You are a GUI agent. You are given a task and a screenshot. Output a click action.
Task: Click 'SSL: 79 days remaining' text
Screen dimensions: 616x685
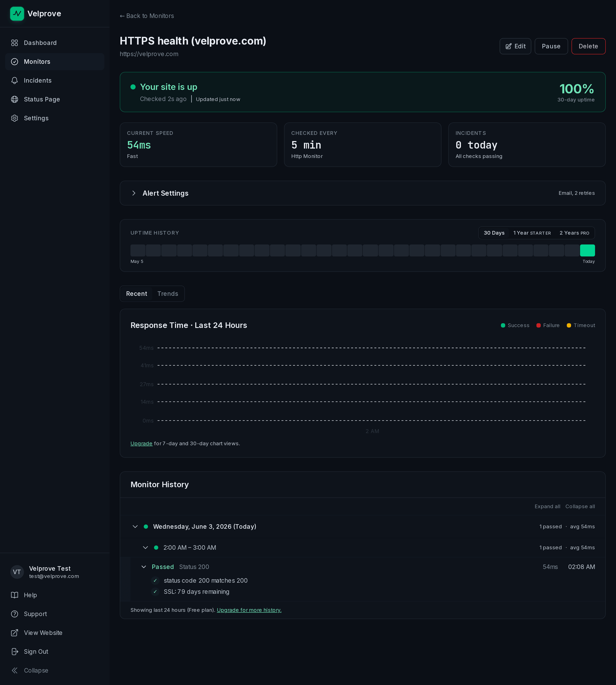pos(197,592)
